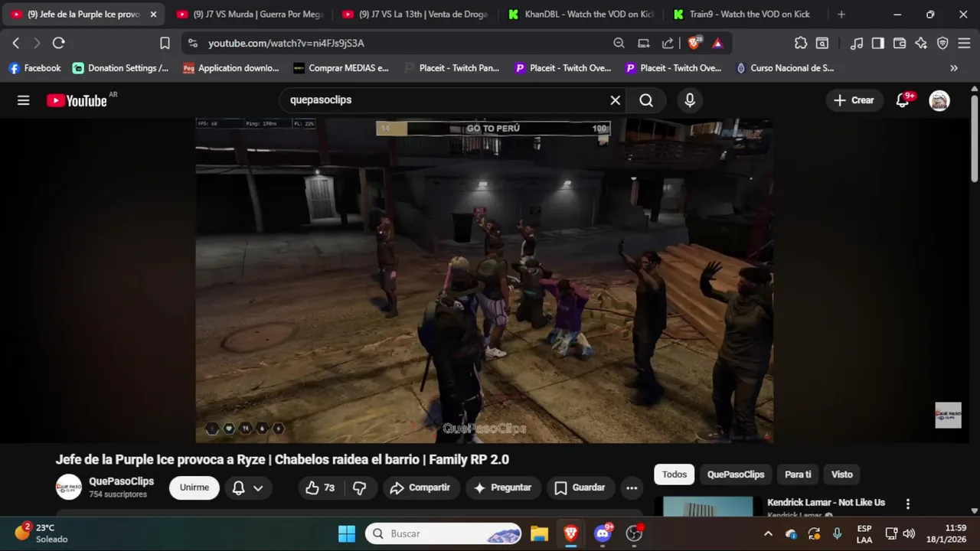Like the video (73 likes)

321,487
